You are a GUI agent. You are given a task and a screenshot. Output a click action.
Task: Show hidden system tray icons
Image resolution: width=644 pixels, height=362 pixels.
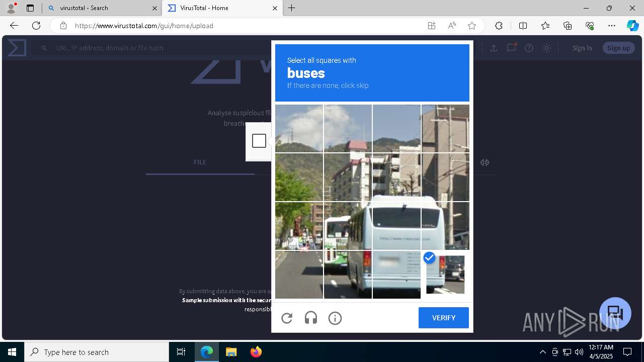(x=542, y=352)
